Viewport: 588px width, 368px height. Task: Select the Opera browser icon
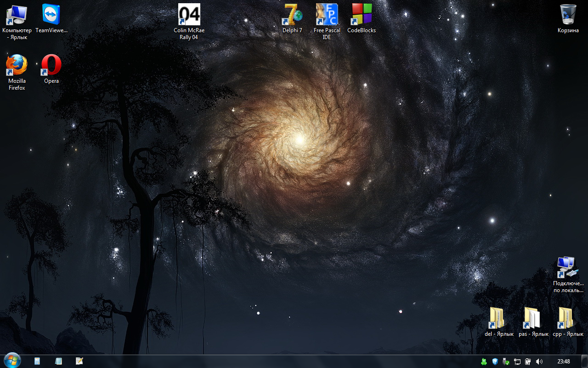(x=51, y=66)
